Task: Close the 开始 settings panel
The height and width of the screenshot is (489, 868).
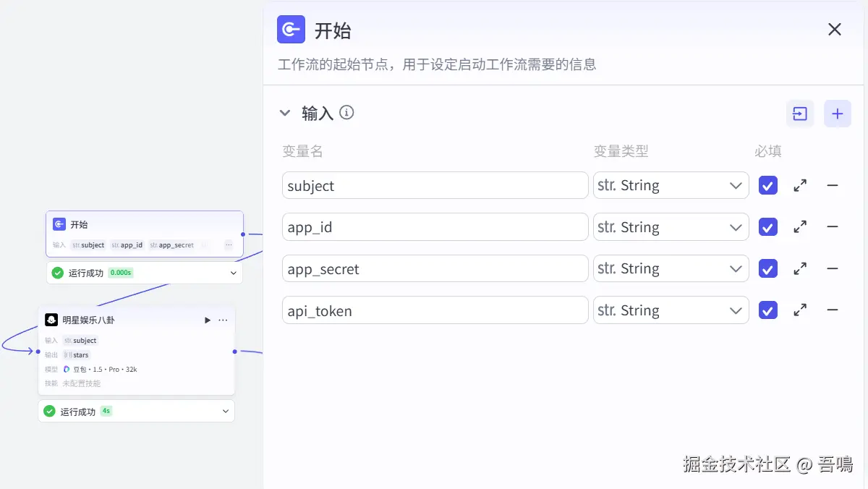Action: 835,30
